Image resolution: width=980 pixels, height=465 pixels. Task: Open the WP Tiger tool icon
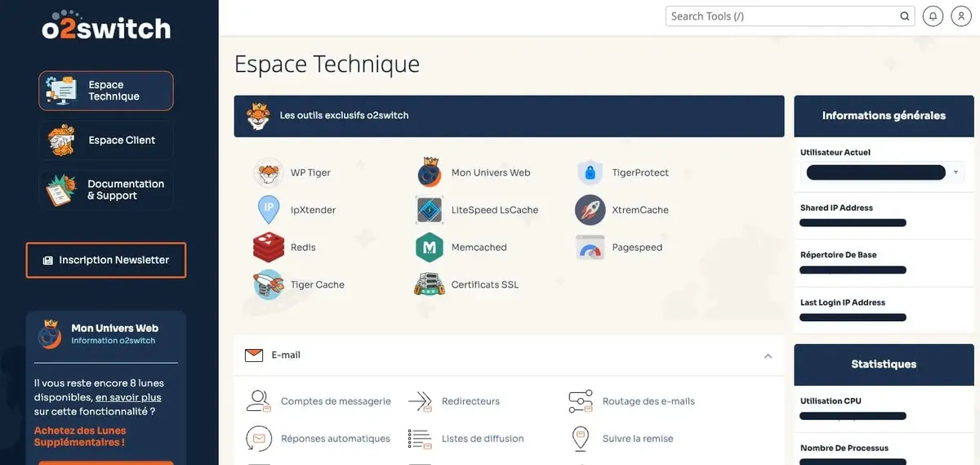coord(268,172)
